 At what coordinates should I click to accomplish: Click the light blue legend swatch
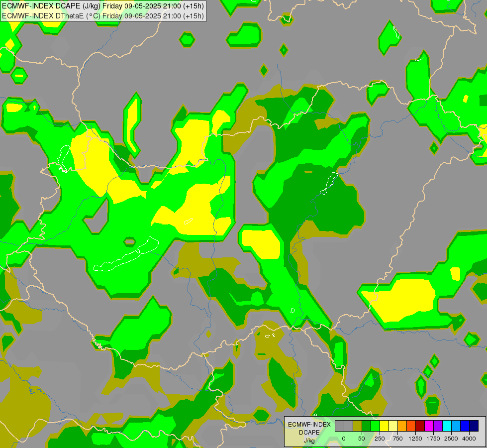(x=456, y=426)
